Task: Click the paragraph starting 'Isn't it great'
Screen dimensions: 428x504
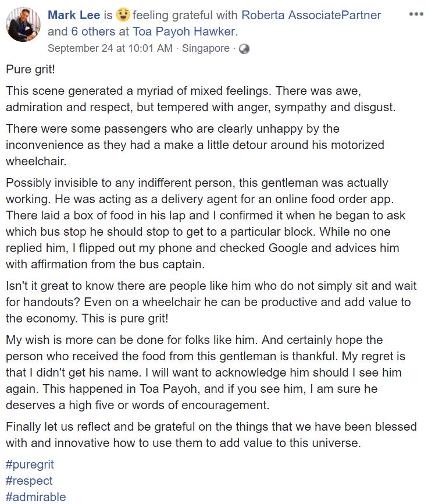Action: point(204,302)
